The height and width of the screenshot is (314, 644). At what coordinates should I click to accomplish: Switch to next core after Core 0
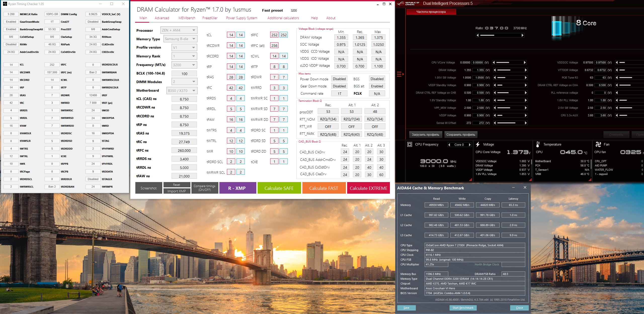469,145
